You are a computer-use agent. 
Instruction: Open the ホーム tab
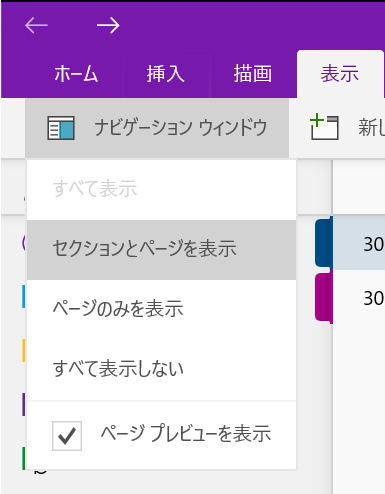tap(76, 74)
